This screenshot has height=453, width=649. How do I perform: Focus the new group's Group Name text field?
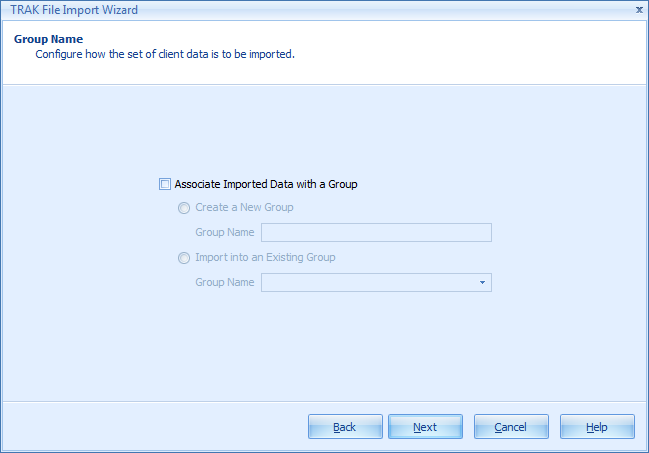tap(376, 233)
